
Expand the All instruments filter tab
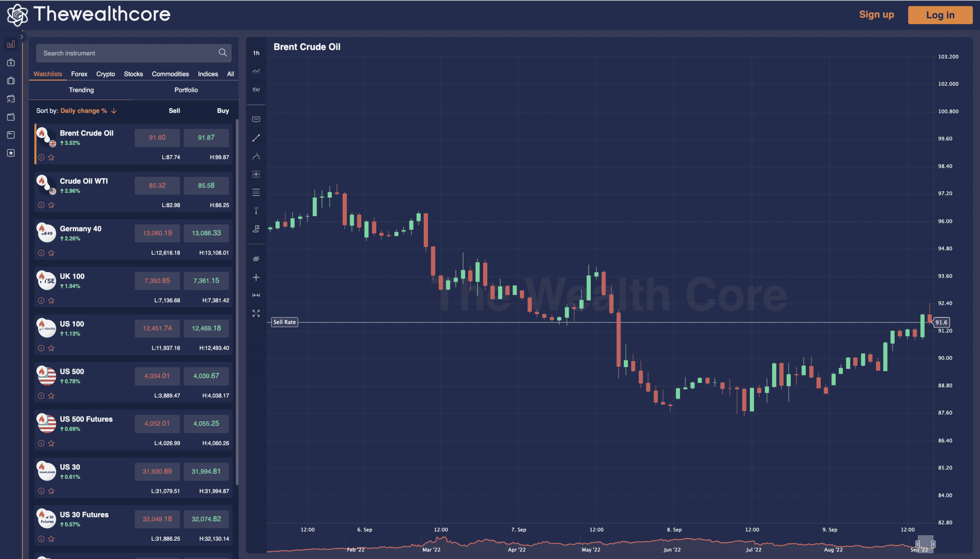pyautogui.click(x=230, y=73)
